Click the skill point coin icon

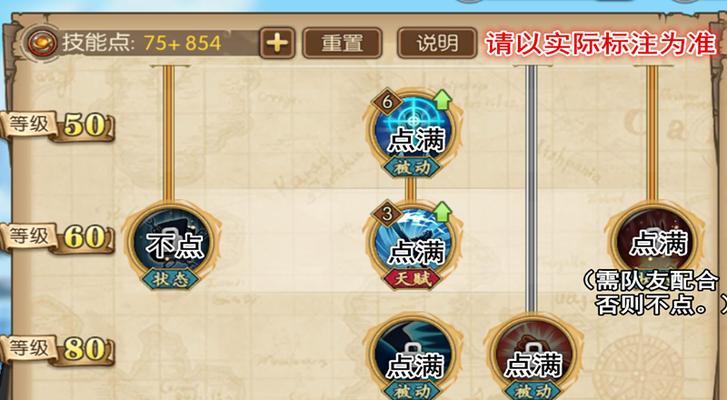point(42,43)
